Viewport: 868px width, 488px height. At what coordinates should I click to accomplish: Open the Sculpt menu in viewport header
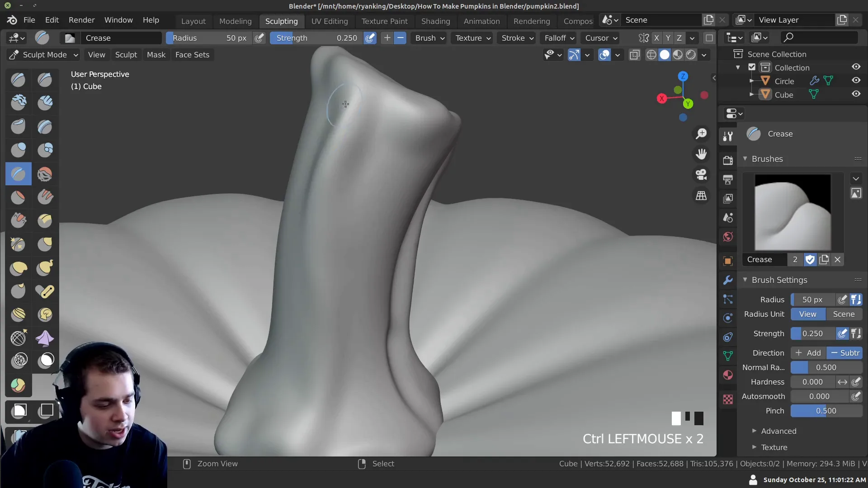click(x=126, y=55)
